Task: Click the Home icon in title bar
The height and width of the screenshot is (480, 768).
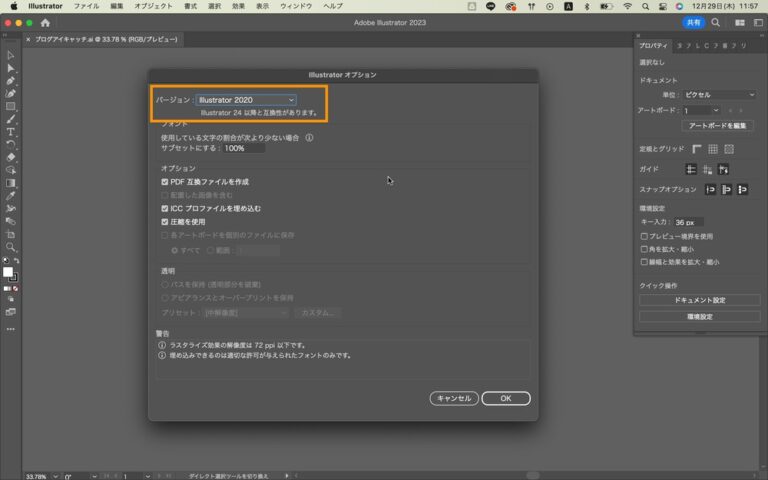Action: pyautogui.click(x=45, y=23)
